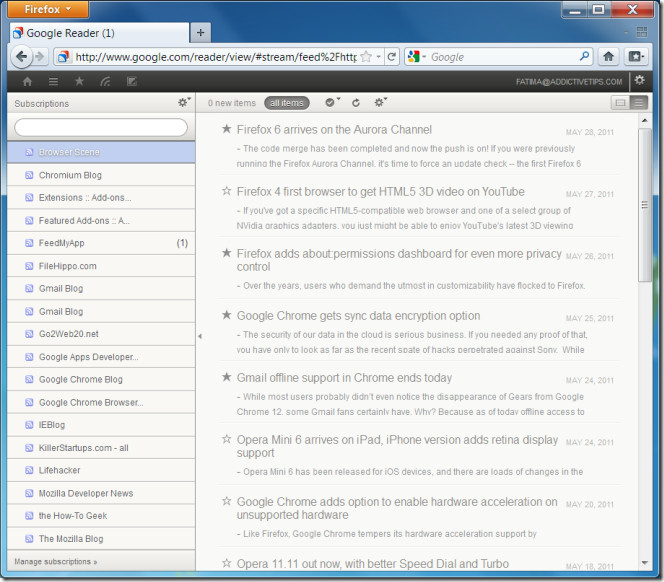
Task: Open Subscriptions options gear dropdown
Action: (x=184, y=102)
